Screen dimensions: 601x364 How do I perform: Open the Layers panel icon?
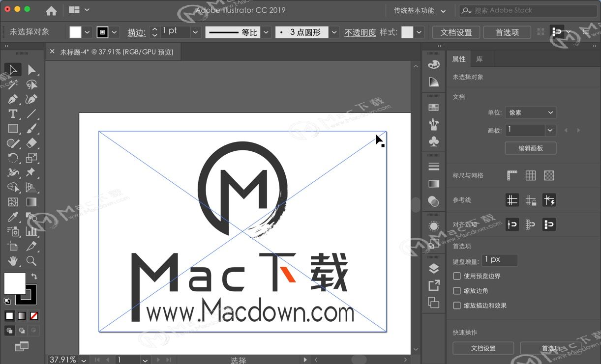coord(434,268)
